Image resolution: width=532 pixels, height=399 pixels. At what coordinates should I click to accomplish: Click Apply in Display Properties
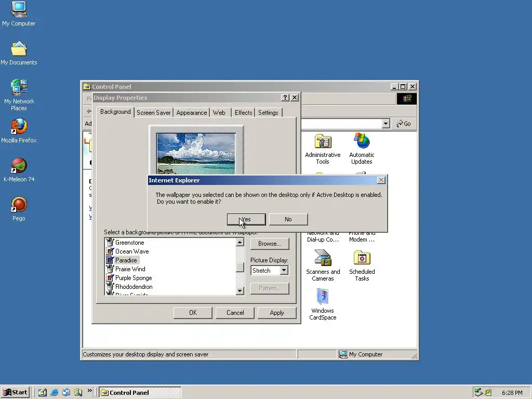[x=277, y=313]
